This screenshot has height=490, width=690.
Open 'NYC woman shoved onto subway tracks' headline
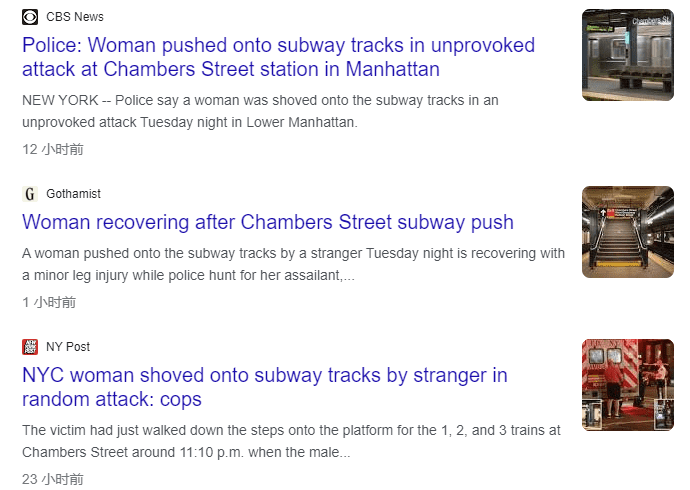tap(265, 387)
